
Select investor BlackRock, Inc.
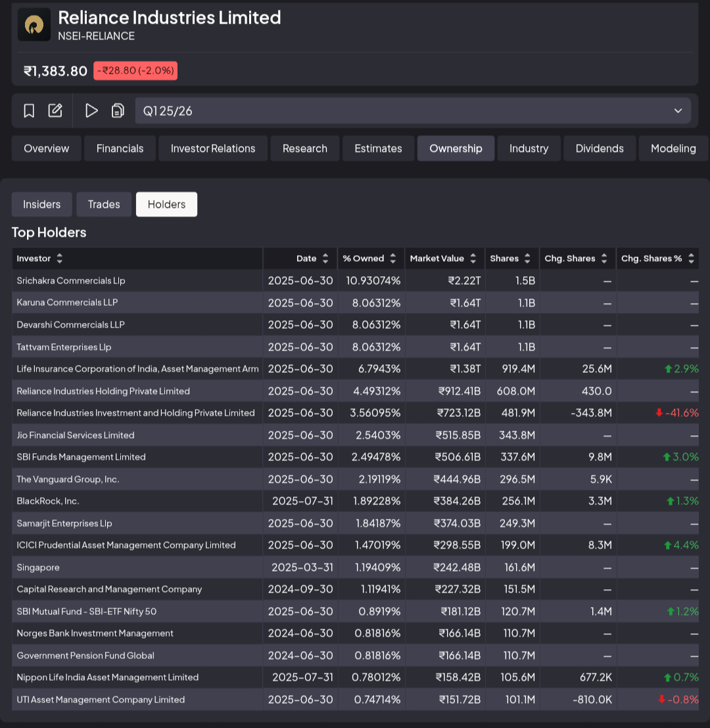[x=48, y=501]
